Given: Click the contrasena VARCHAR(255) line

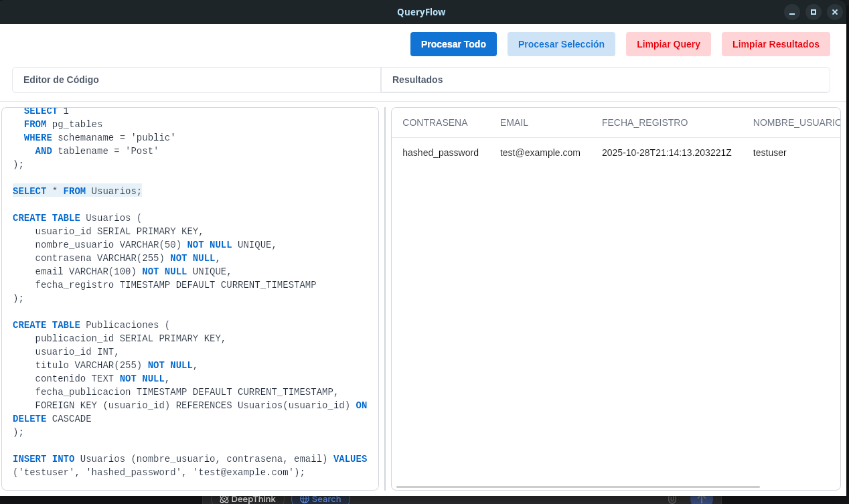Looking at the screenshot, I should 128,258.
